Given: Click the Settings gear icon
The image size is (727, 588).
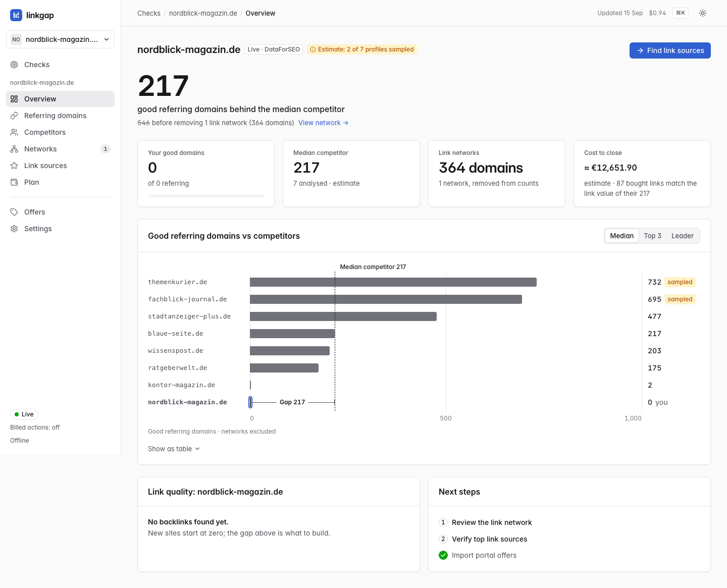Looking at the screenshot, I should 14,229.
